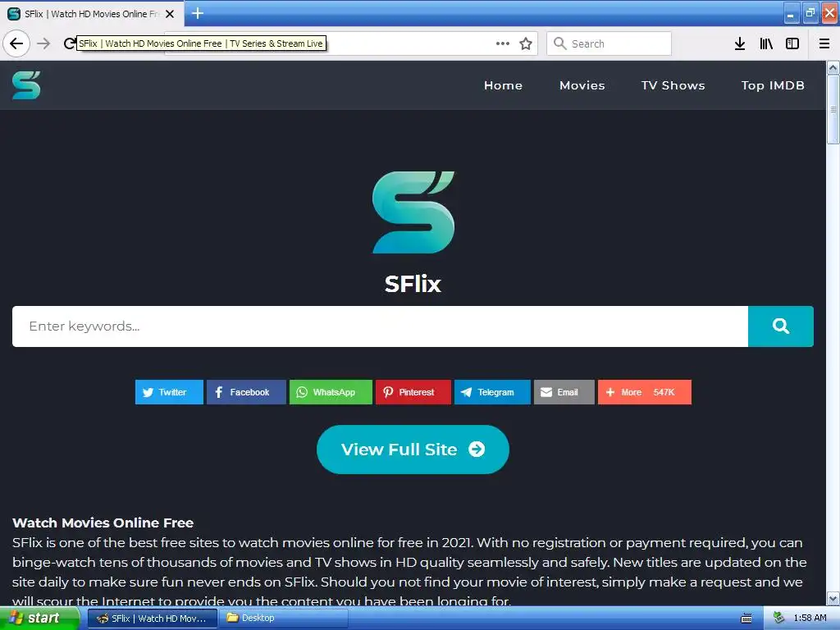
Task: Click the browser Forward arrow
Action: click(x=43, y=43)
